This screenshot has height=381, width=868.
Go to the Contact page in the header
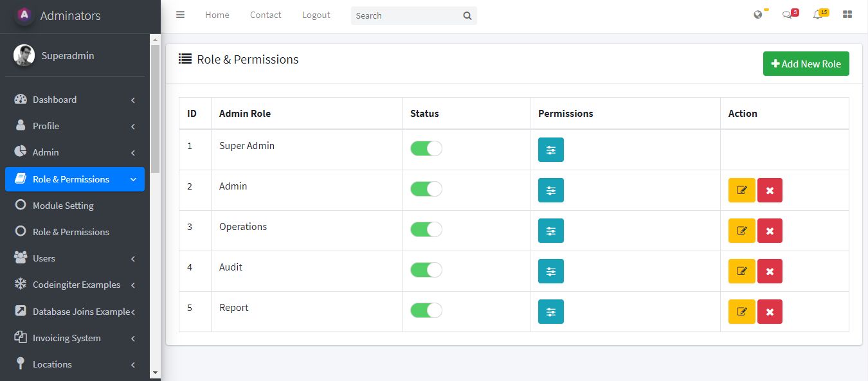pyautogui.click(x=266, y=15)
